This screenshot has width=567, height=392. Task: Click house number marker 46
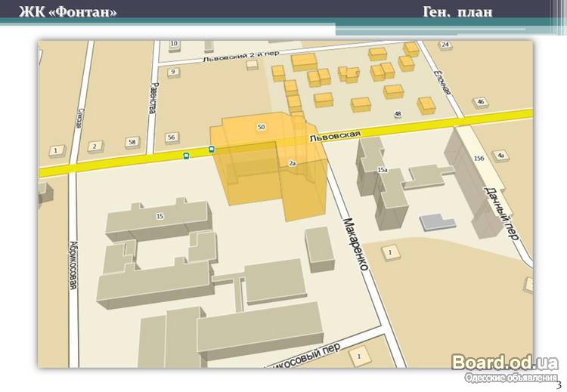tap(480, 101)
